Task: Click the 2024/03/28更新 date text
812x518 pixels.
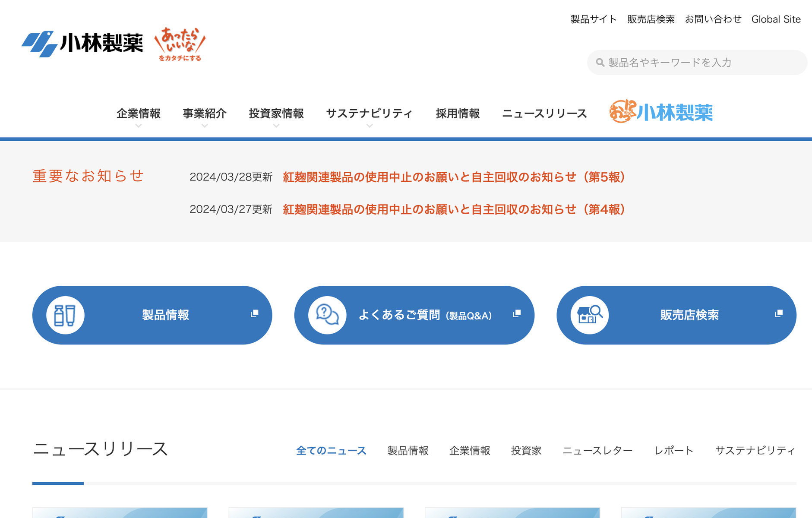Action: [231, 177]
